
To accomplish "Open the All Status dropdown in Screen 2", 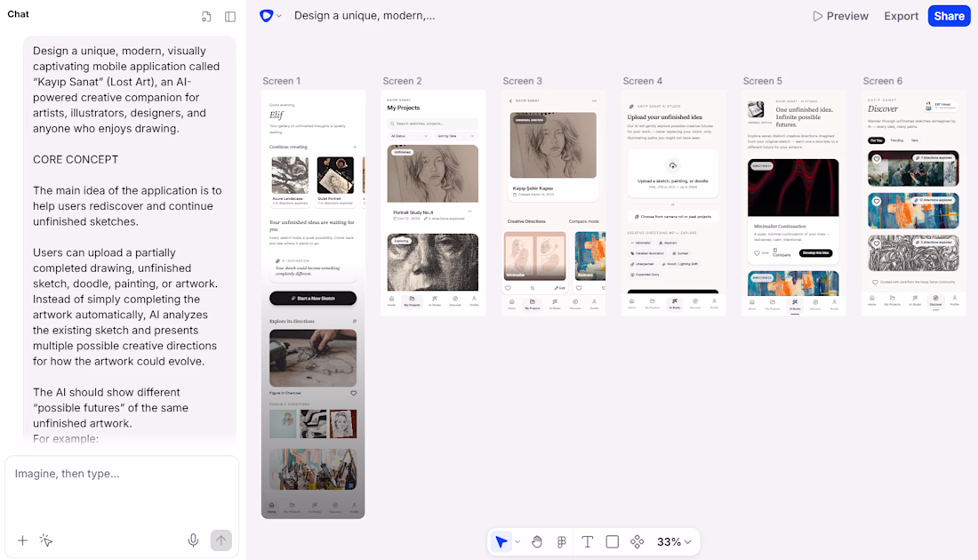I will coord(409,136).
